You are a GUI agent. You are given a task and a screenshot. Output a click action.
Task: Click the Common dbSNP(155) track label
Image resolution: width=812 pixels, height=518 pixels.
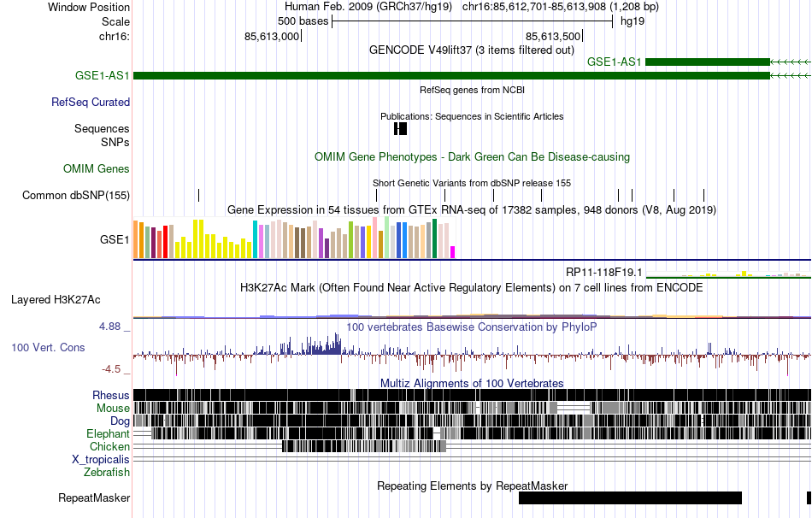point(76,195)
